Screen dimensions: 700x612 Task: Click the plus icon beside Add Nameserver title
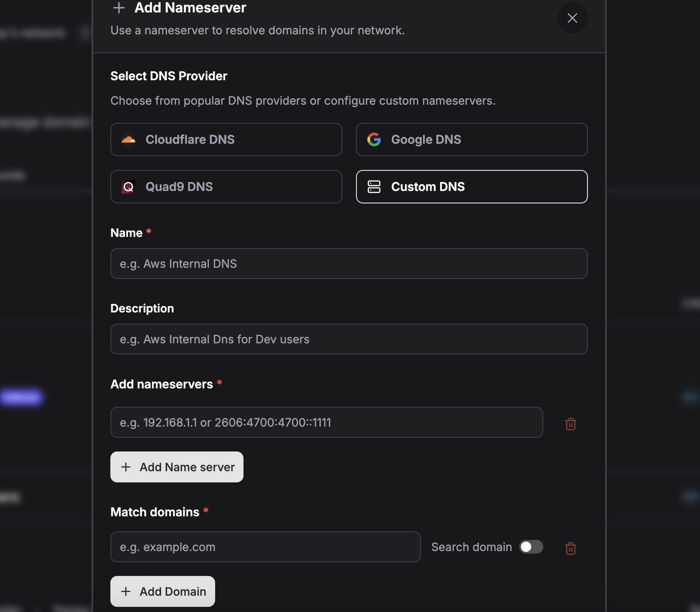(119, 8)
